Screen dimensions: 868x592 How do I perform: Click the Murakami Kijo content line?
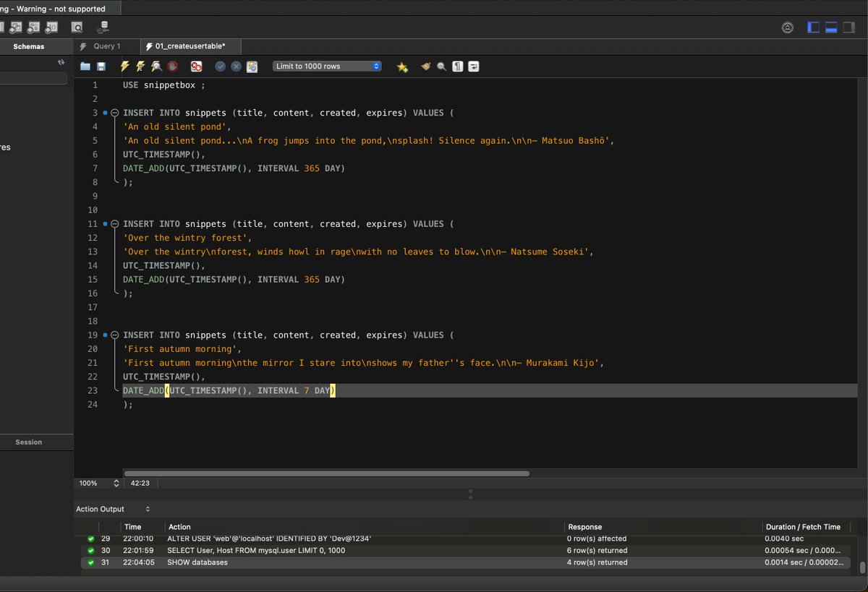coord(363,363)
